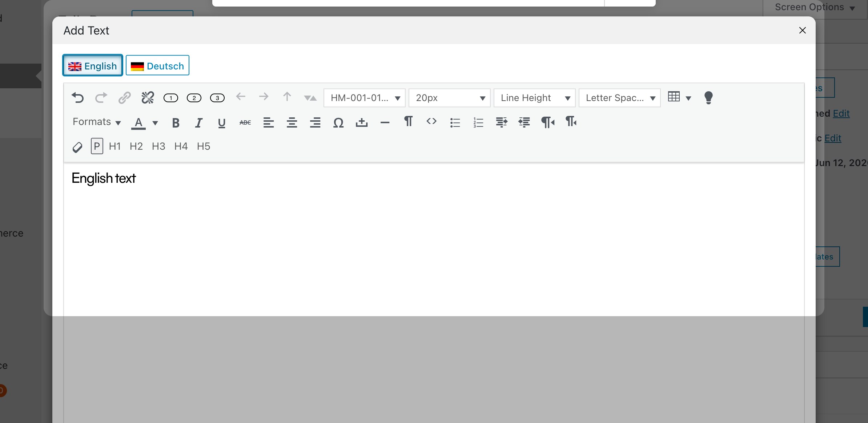
Task: Open the Line Height dropdown
Action: point(535,98)
